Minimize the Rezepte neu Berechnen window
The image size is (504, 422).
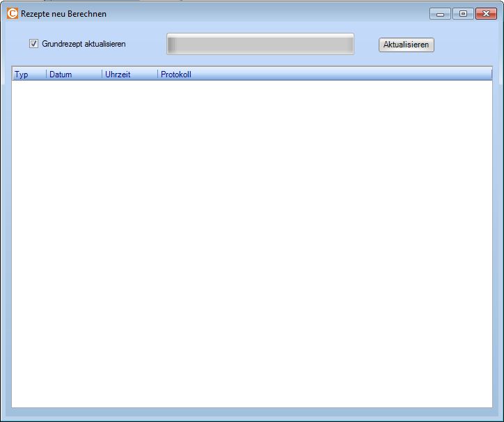point(440,14)
